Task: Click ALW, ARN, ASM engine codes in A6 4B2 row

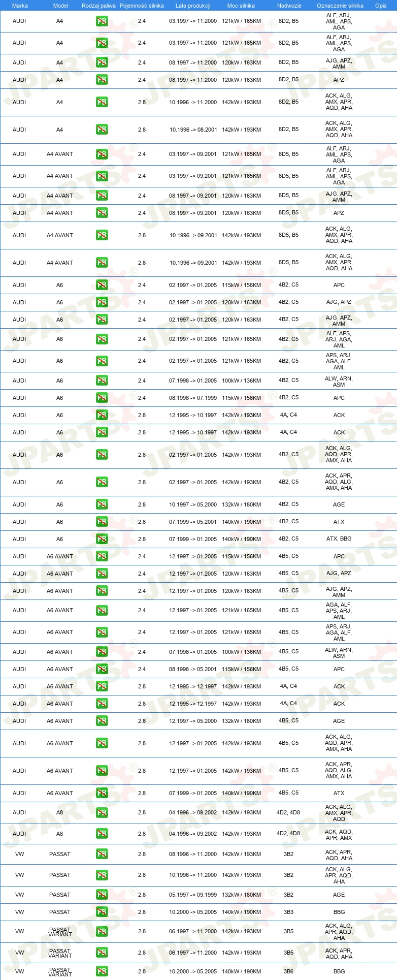Action: coord(339,382)
